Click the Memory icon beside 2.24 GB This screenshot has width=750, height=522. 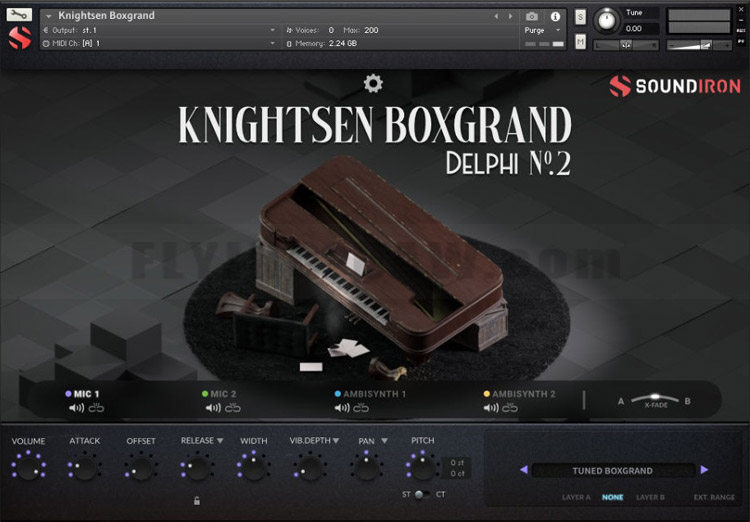[x=289, y=44]
